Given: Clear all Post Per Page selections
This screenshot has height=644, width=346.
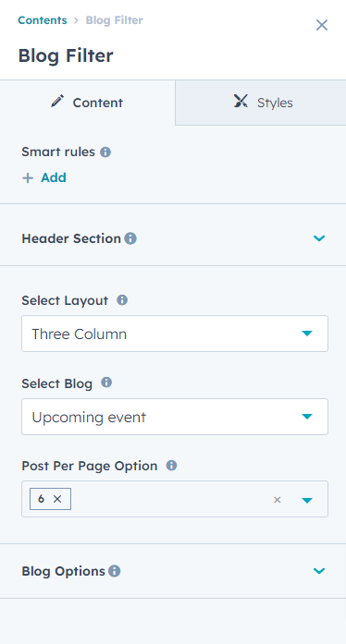Looking at the screenshot, I should pos(278,500).
